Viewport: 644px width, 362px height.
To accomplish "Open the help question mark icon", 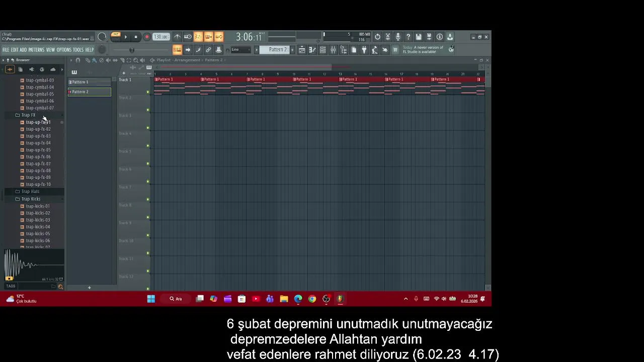I will (408, 37).
